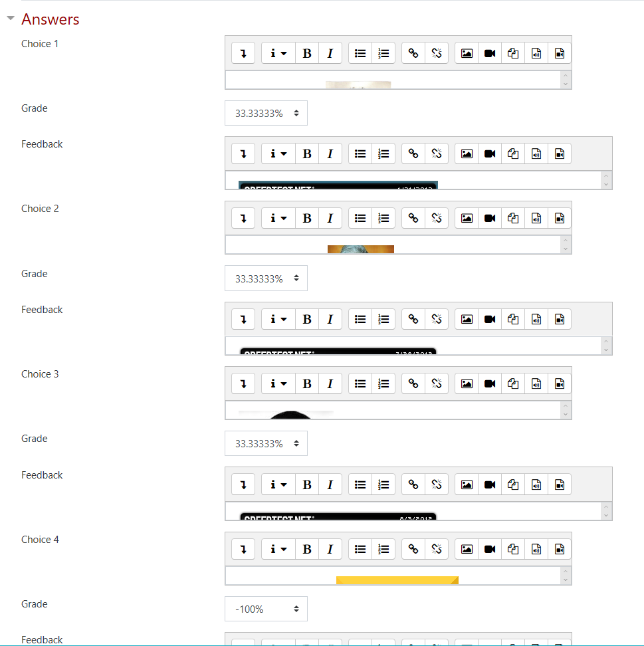This screenshot has height=646, width=644.
Task: Open Choice 3 Grade dropdown
Action: tap(266, 443)
